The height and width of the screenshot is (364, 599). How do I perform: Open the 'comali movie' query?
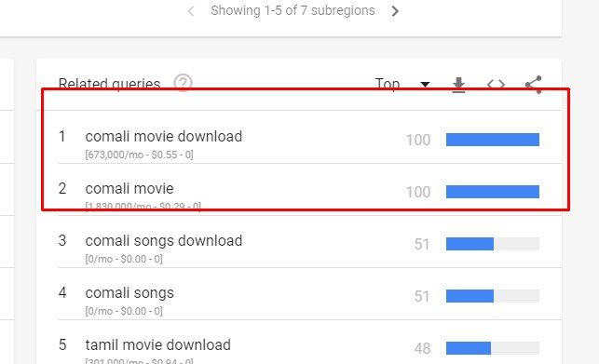(129, 188)
